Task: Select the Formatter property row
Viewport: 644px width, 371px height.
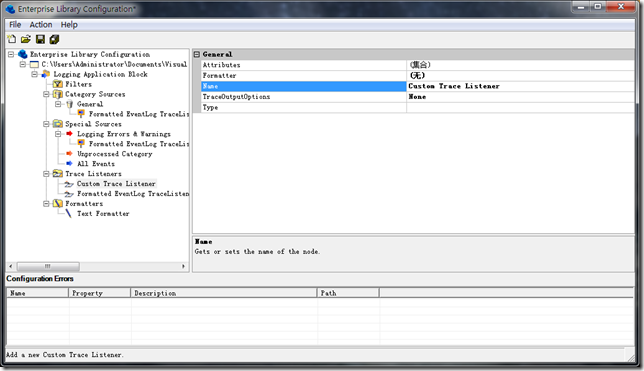Action: 417,76
